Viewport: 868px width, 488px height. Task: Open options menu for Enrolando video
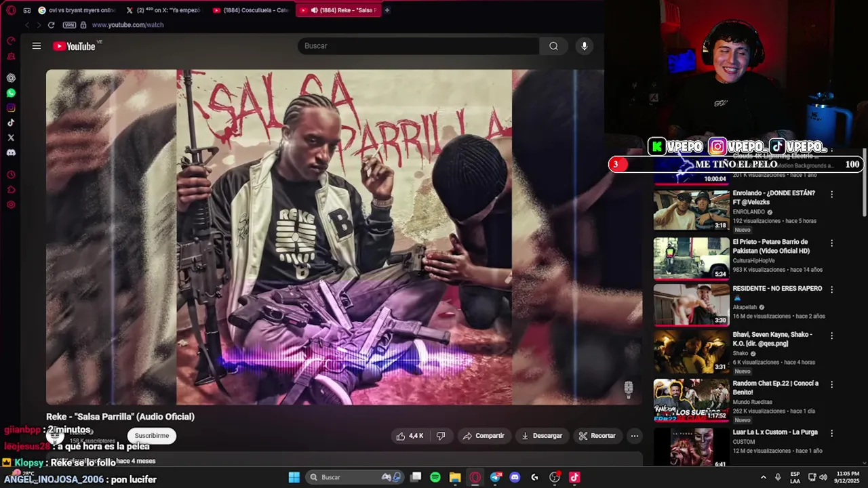[x=832, y=195]
